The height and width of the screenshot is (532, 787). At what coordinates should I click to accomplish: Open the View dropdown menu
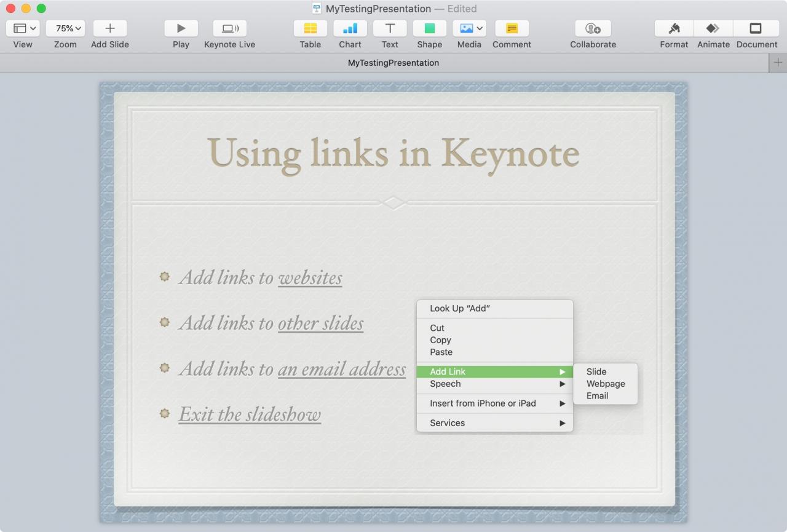click(x=23, y=28)
